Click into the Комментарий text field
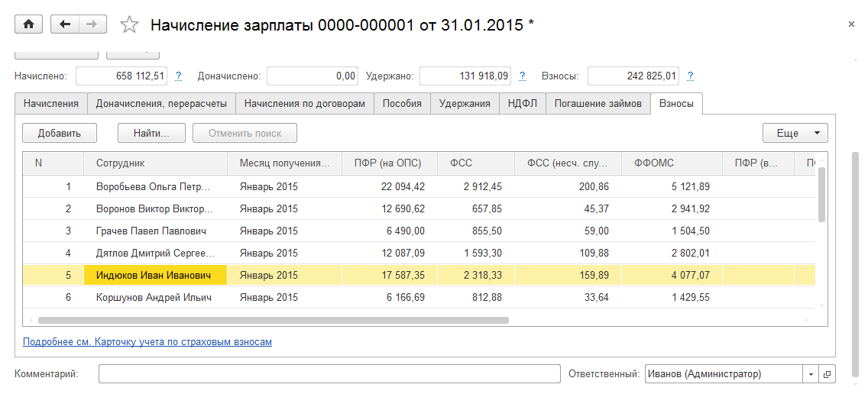 pos(329,374)
